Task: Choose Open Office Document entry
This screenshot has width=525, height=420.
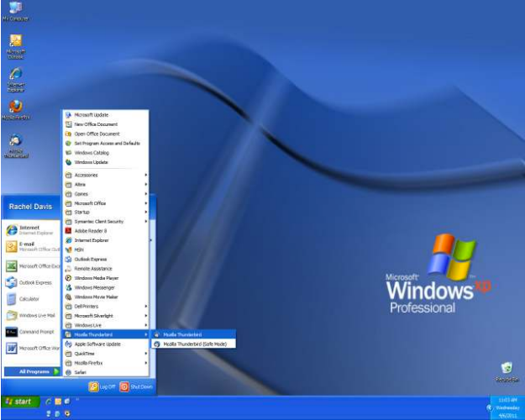Action: (106, 134)
